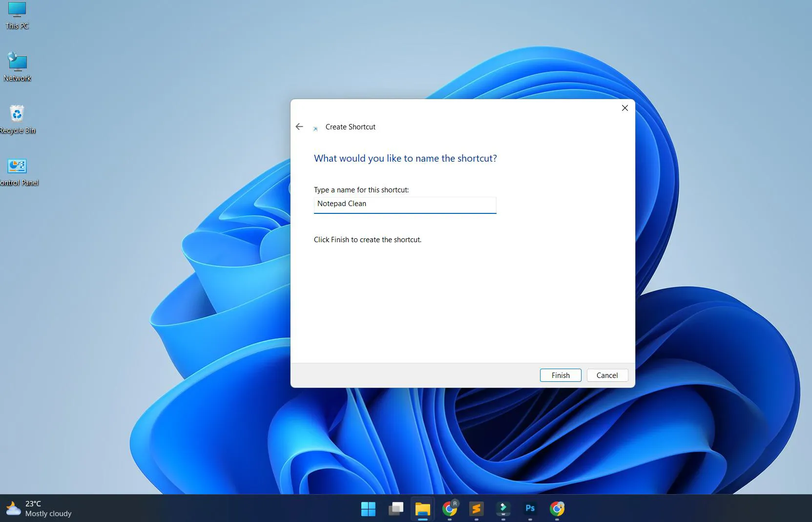The image size is (812, 522).
Task: Cancel the shortcut creation
Action: pyautogui.click(x=606, y=375)
